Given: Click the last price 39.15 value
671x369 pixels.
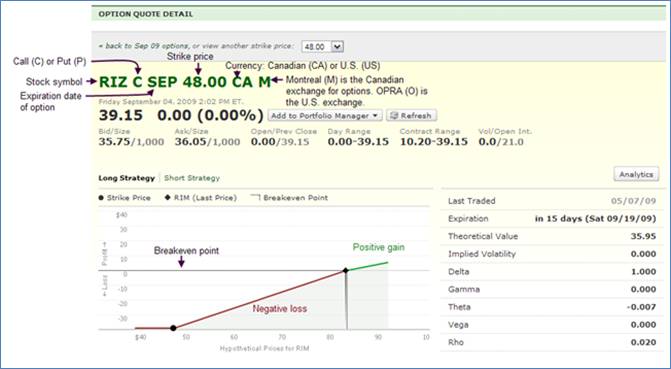Looking at the screenshot, I should coord(121,115).
